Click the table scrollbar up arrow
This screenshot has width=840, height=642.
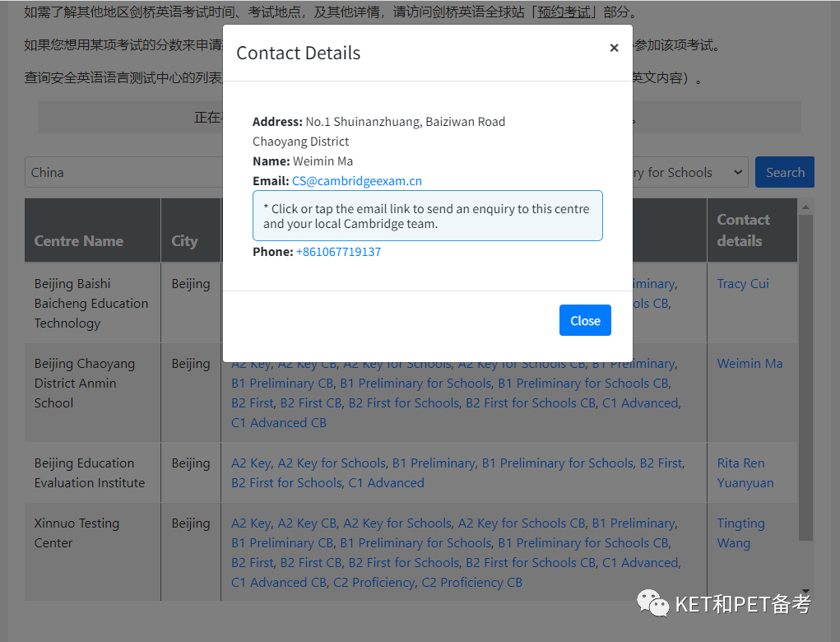[805, 207]
